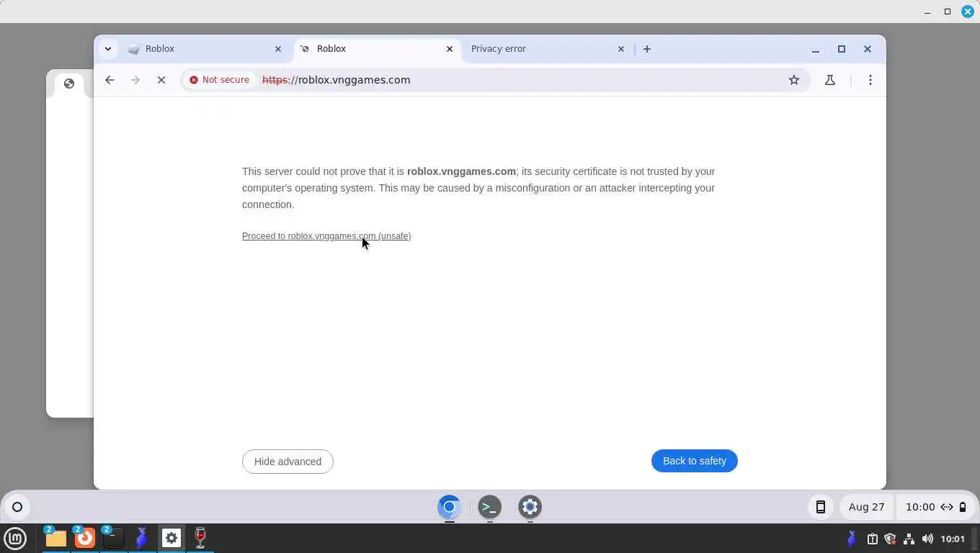Open the settings gear window in taskbar

(171, 538)
